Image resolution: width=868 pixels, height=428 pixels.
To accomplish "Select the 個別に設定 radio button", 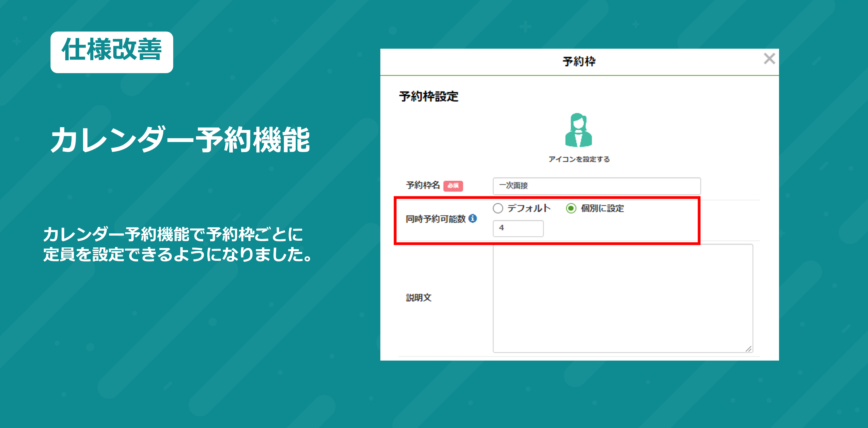I will click(571, 208).
